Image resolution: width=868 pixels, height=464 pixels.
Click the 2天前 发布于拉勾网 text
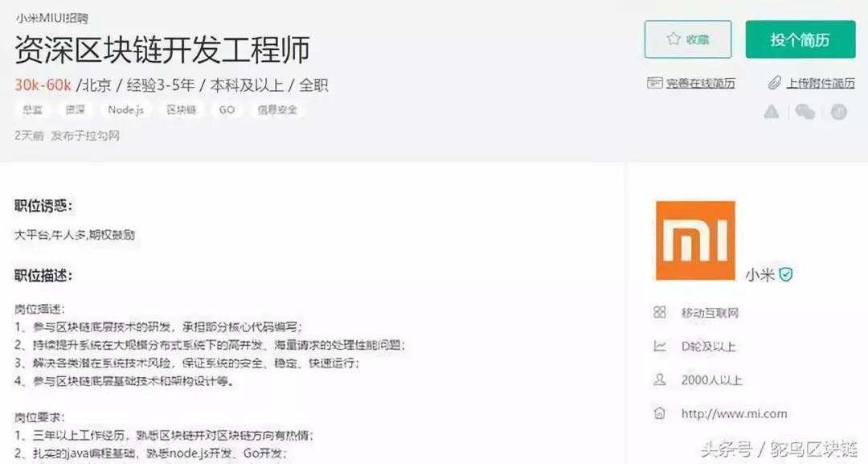[x=67, y=136]
